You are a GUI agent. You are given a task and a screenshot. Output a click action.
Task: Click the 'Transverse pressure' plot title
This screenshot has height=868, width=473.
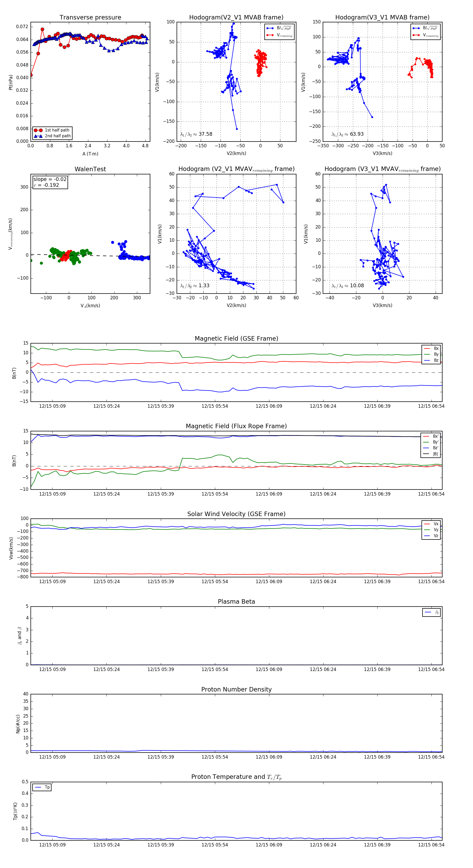pyautogui.click(x=90, y=17)
